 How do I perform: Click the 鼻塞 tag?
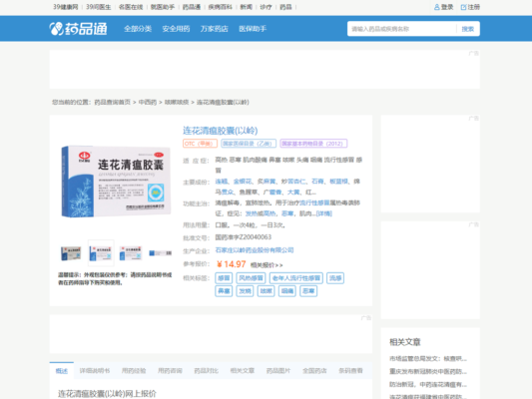click(224, 291)
